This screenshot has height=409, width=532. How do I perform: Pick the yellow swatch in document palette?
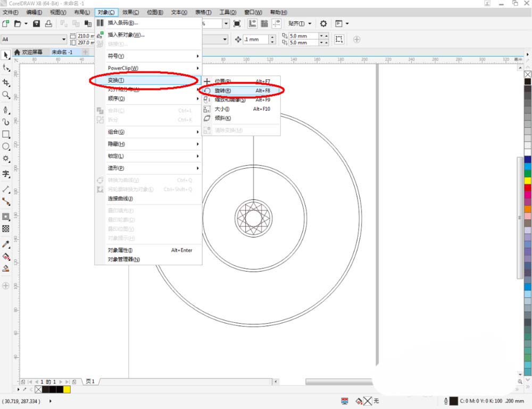coord(67,390)
